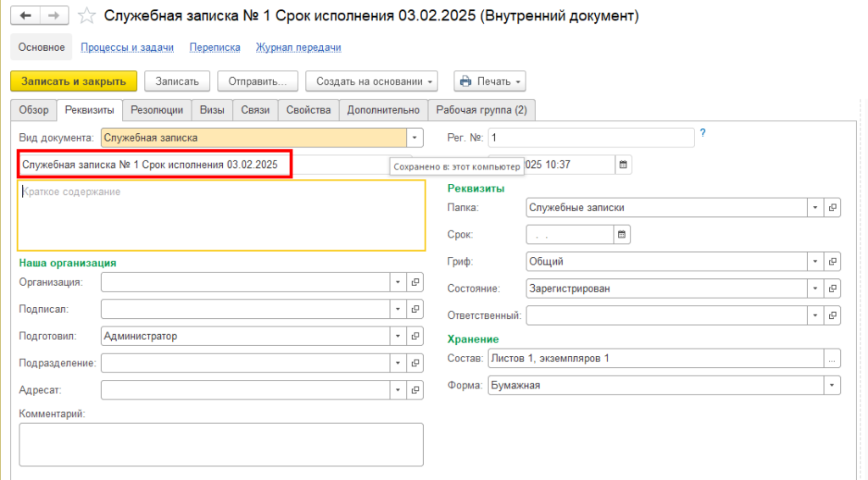Click ellipsis button in Состав field
Screen dimensions: 868x480
[832, 359]
